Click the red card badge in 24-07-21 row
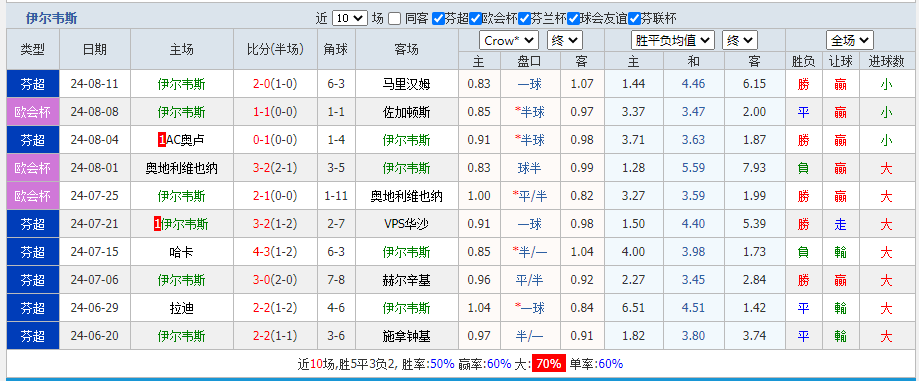This screenshot has height=381, width=919. tap(157, 224)
